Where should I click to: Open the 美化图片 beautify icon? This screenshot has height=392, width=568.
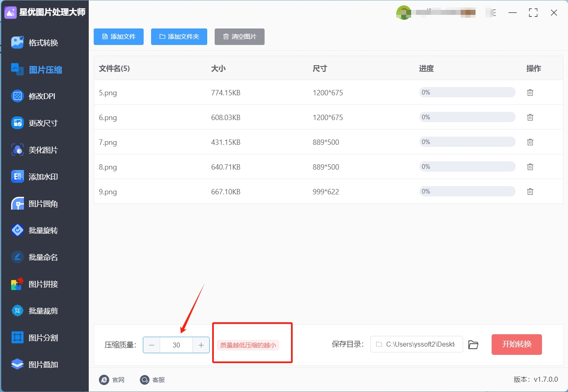(x=17, y=150)
